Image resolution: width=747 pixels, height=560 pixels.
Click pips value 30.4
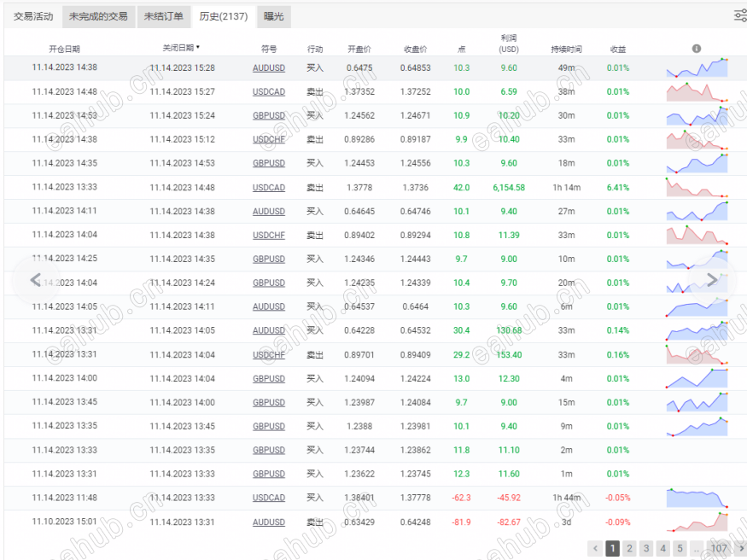(461, 330)
